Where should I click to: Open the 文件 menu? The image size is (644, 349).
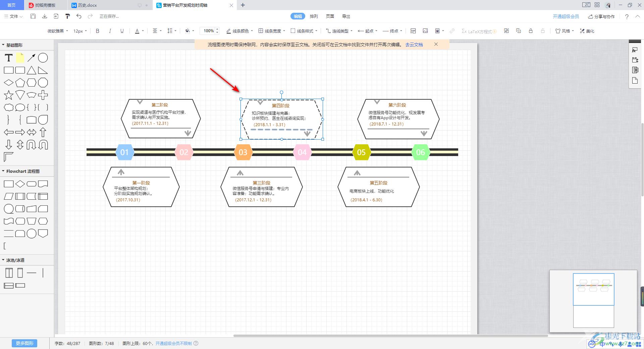[x=13, y=16]
